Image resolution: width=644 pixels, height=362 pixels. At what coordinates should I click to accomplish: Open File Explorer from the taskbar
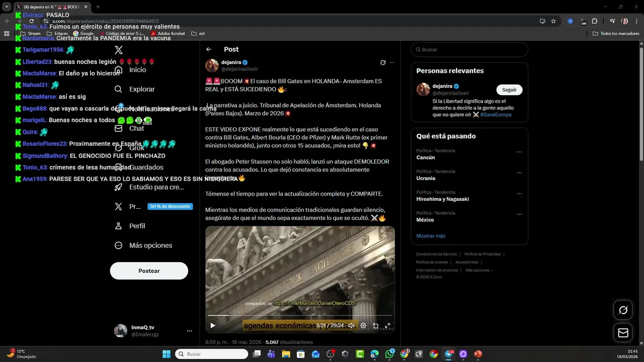pos(286,354)
